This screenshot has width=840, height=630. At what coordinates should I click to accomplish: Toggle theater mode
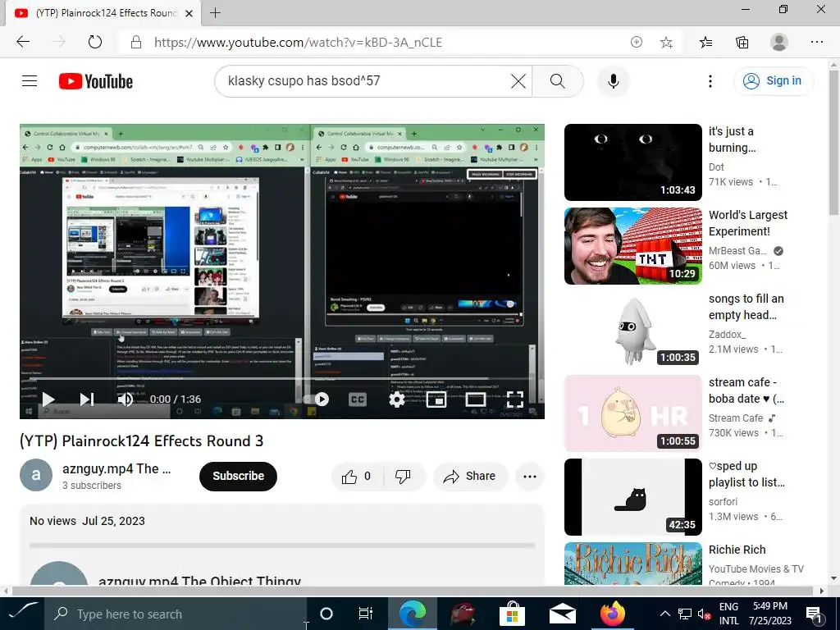click(x=475, y=399)
